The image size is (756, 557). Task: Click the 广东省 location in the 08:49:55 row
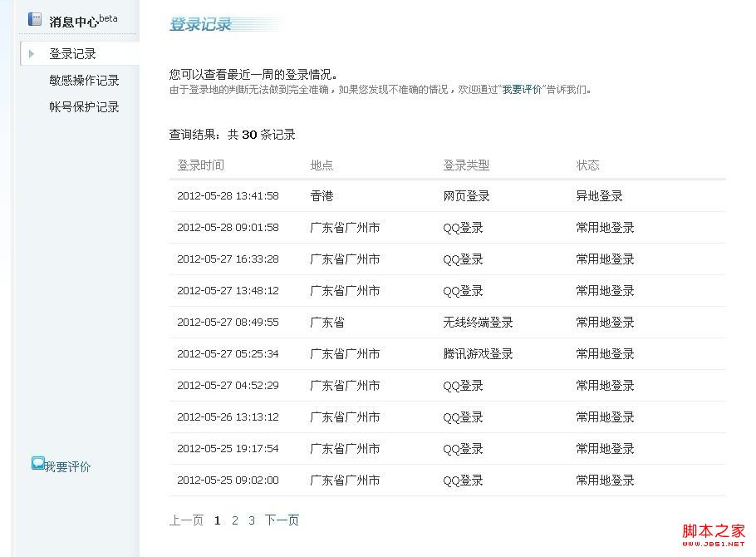pos(327,323)
